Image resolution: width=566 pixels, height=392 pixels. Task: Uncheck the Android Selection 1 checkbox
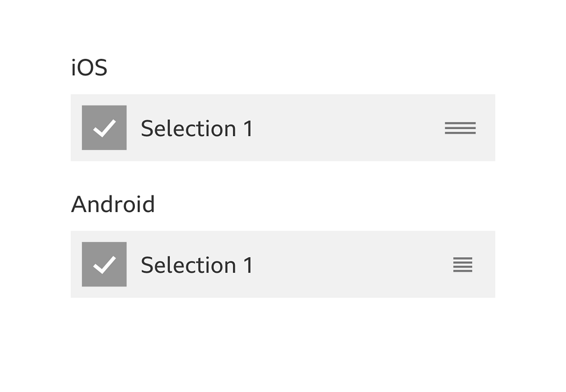point(104,264)
